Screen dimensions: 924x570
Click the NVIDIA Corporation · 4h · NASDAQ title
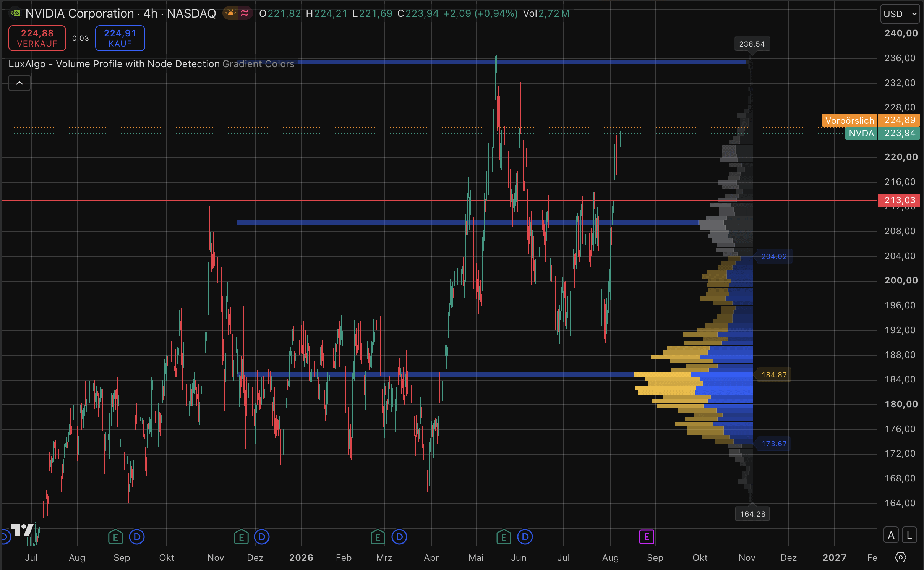(121, 13)
